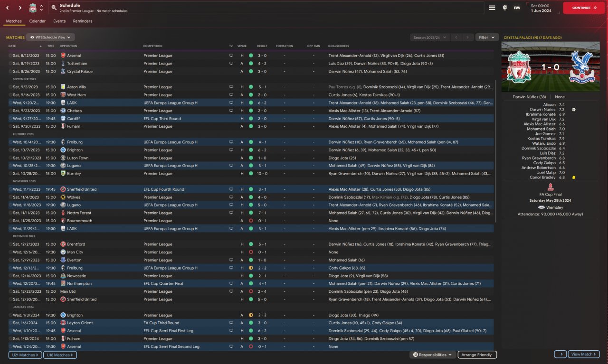Open the hamburger menu icon in top bar
This screenshot has width=608, height=364.
492,8
